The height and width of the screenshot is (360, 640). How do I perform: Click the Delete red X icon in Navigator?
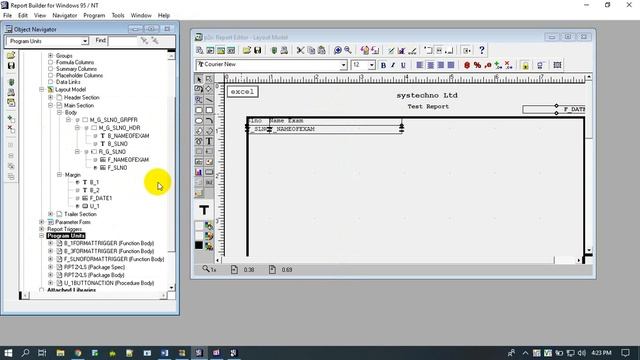coord(11,129)
